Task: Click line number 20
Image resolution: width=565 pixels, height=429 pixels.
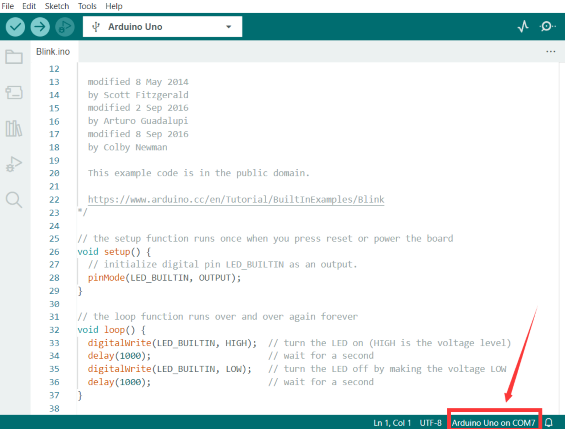Action: pos(54,173)
